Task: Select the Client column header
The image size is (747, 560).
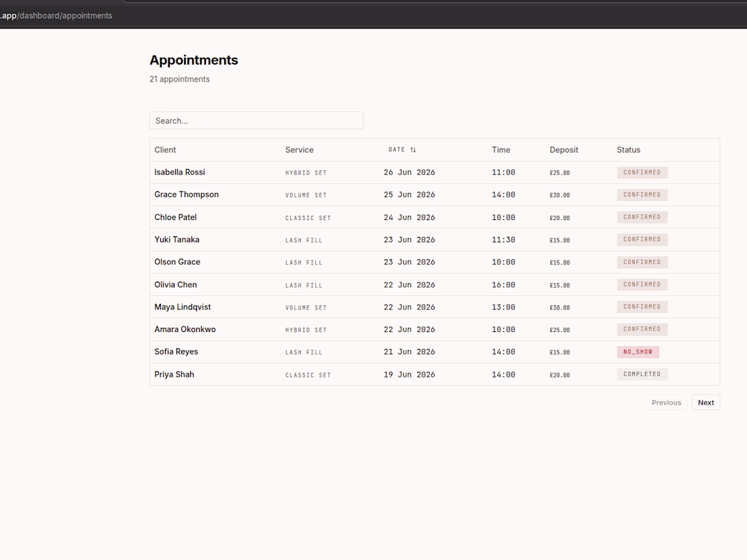Action: tap(165, 149)
